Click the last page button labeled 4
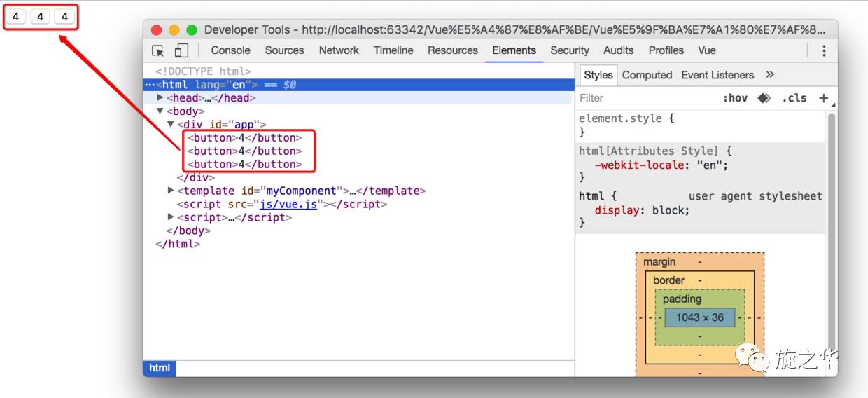 (x=64, y=16)
